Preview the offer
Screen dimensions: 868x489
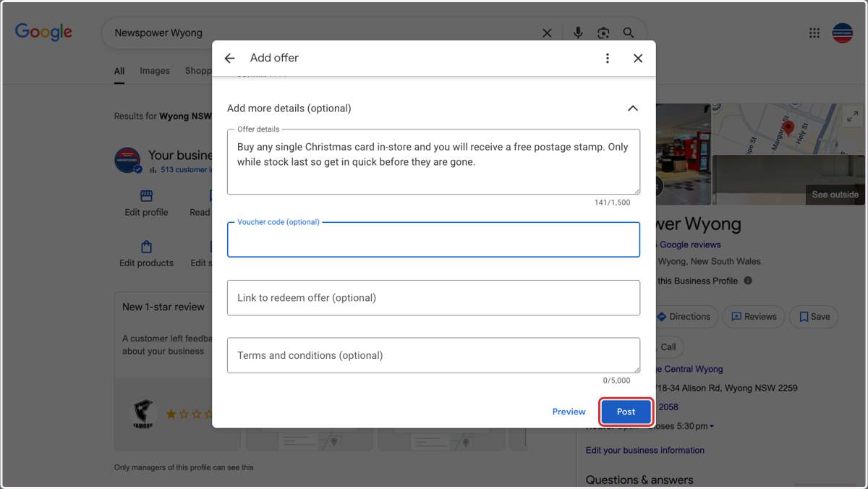(569, 412)
